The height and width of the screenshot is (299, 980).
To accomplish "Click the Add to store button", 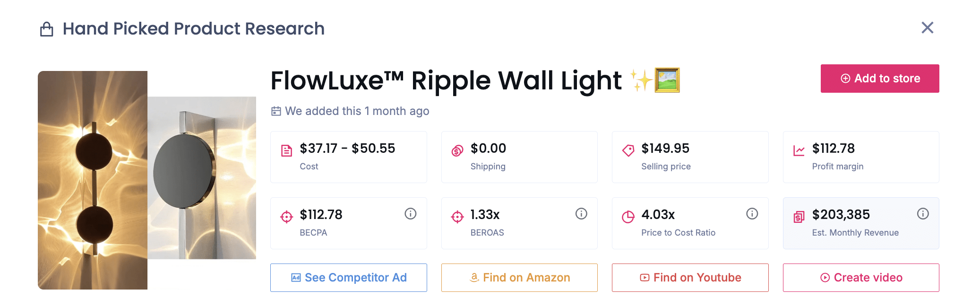I will 879,78.
